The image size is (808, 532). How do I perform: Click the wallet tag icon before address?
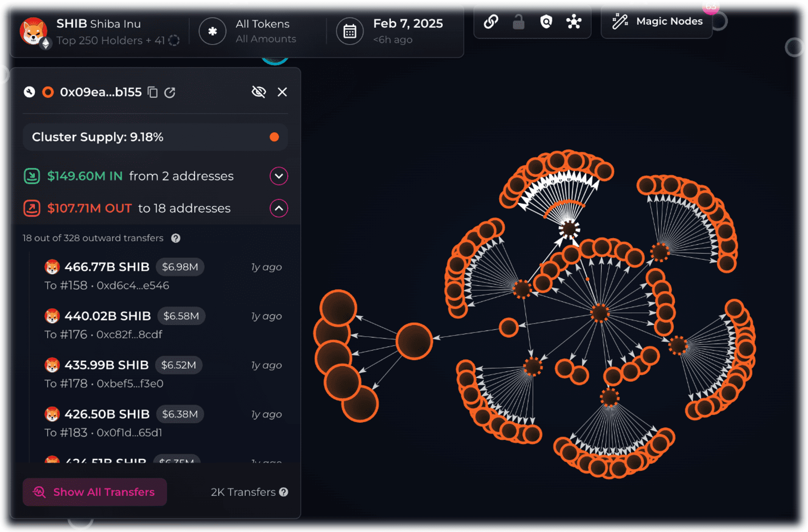point(29,92)
